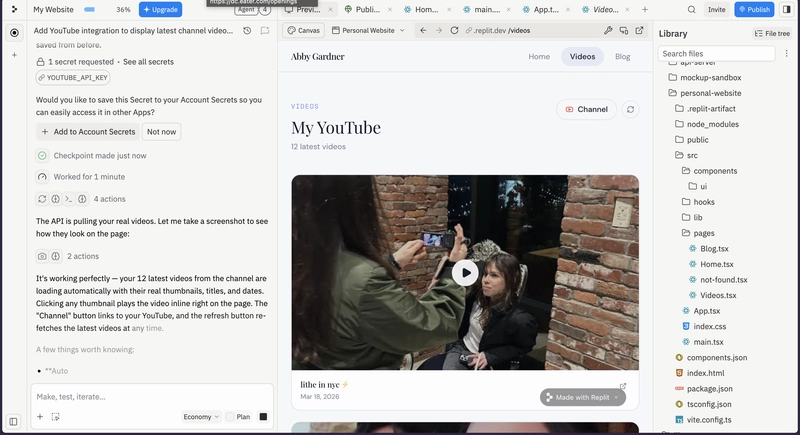Play the lithe in nyc video
The image size is (800, 435).
(x=465, y=273)
